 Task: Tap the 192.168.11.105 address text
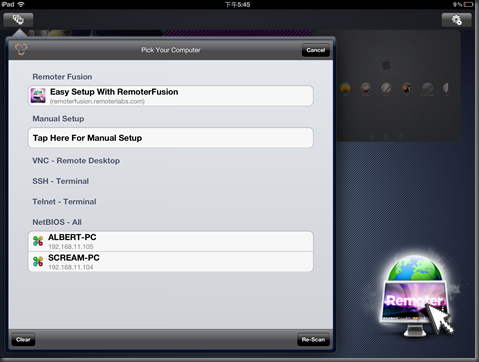coord(71,247)
